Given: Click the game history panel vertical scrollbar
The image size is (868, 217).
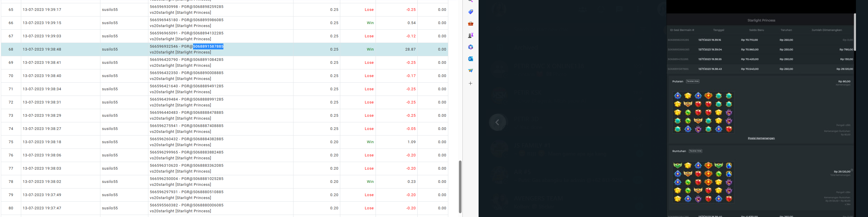Looking at the screenshot, I should coord(854,32).
